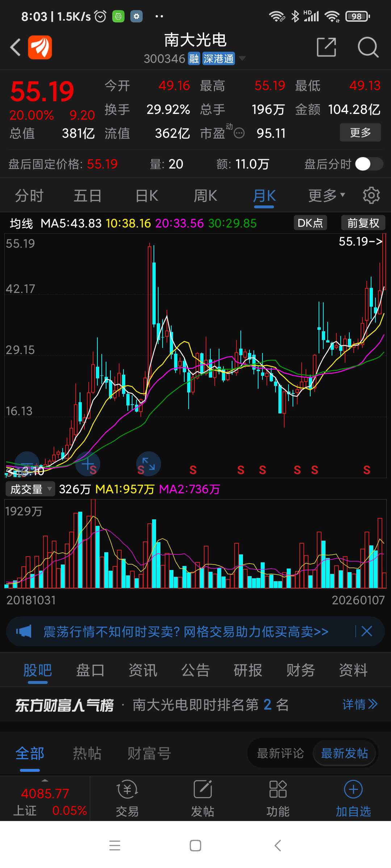
Task: Switch to the 日K chart tab
Action: (147, 196)
